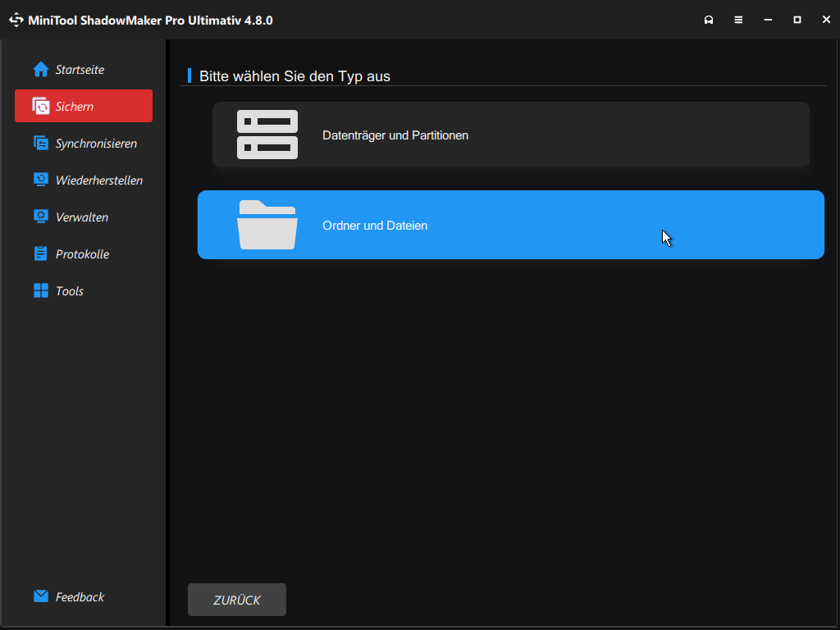Viewport: 840px width, 630px height.
Task: Choose the Datenträger und Partitionen backup type
Action: (510, 134)
